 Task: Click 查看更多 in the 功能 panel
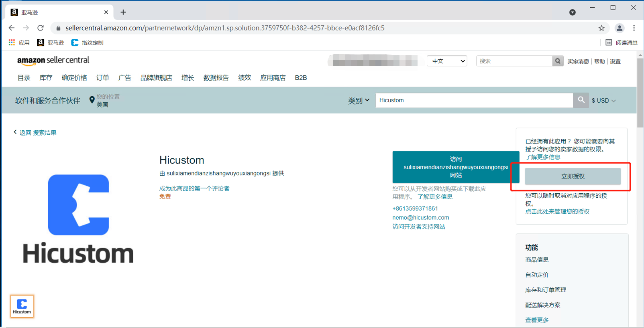coord(537,320)
